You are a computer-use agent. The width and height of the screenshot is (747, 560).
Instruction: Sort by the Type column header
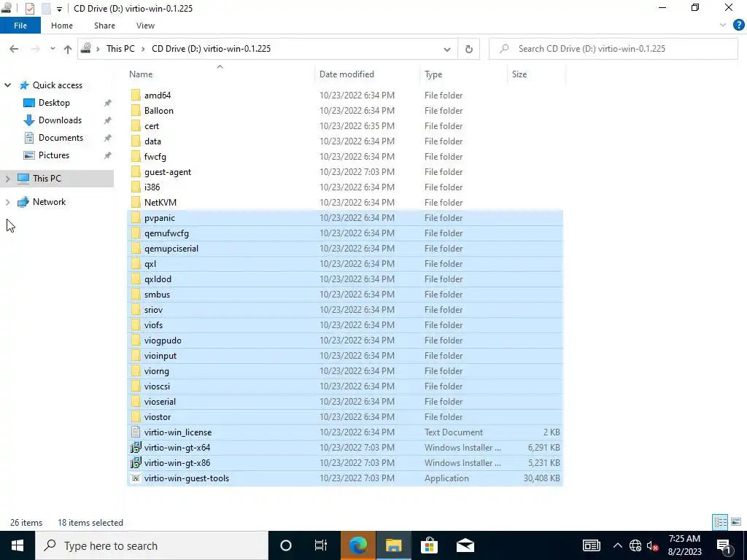[x=463, y=74]
